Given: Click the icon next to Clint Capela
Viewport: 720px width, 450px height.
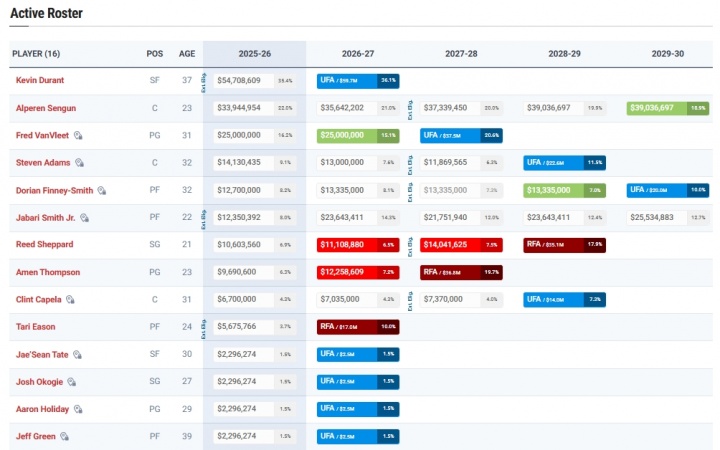Looking at the screenshot, I should [71, 299].
